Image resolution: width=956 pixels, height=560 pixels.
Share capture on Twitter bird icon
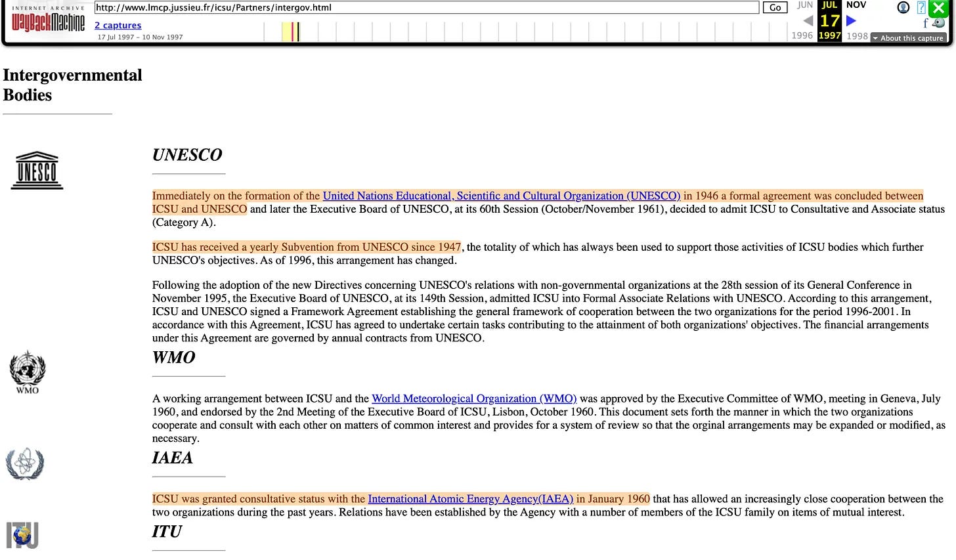click(939, 23)
